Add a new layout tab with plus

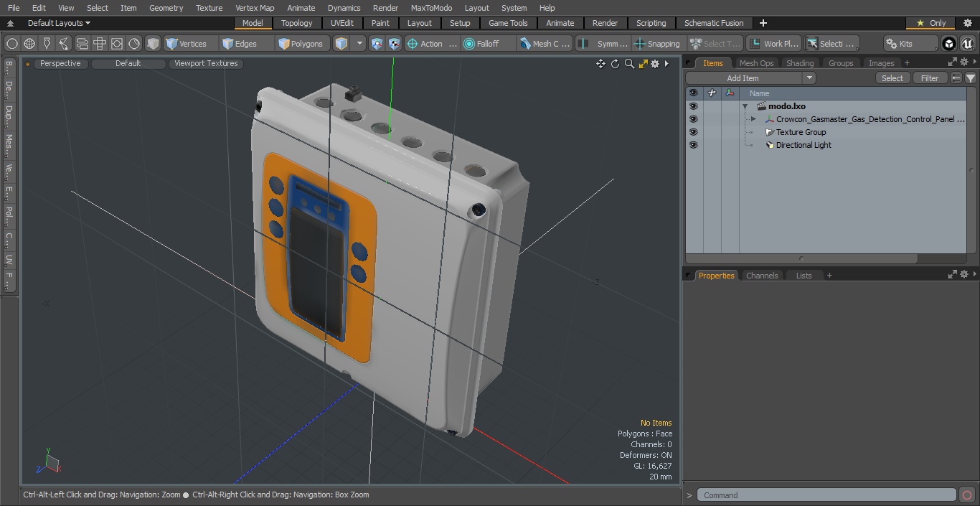(763, 23)
